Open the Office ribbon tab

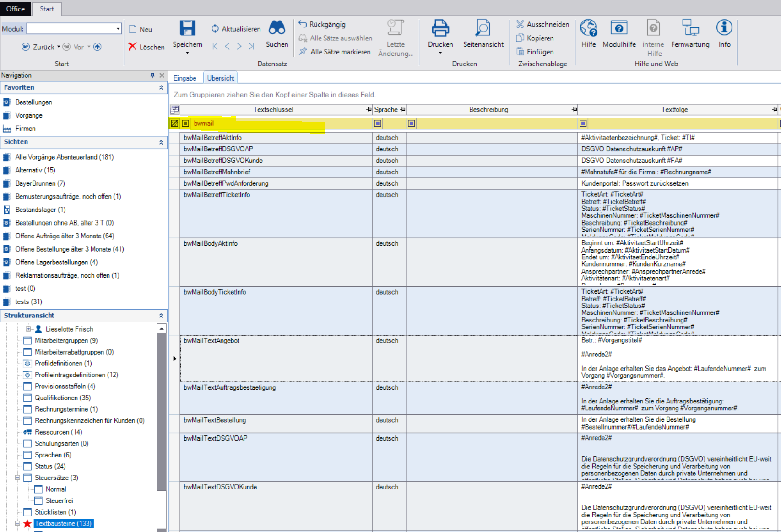point(16,9)
